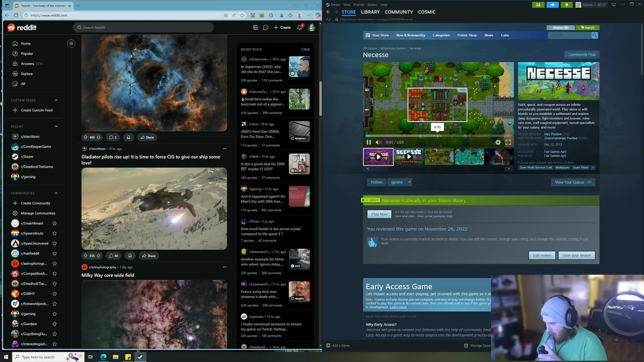Click Edge new tab plus button

pyautogui.click(x=77, y=6)
